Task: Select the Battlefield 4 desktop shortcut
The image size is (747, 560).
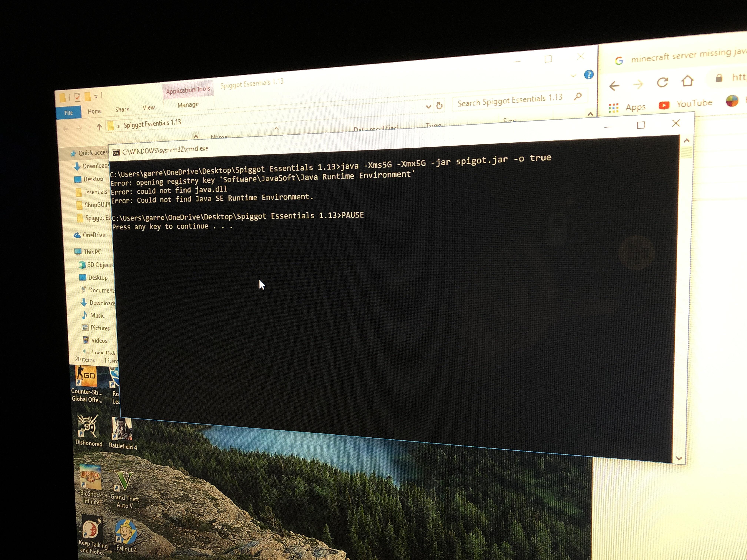Action: [123, 433]
